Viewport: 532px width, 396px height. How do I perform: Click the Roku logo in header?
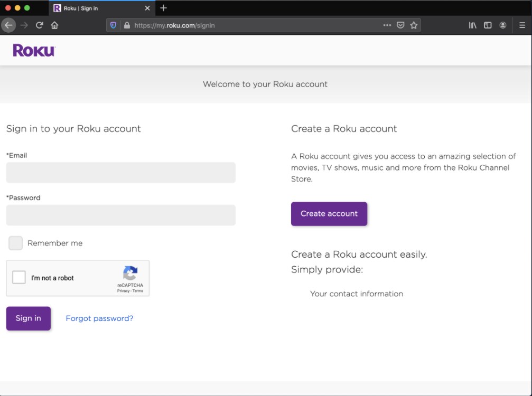click(x=34, y=50)
